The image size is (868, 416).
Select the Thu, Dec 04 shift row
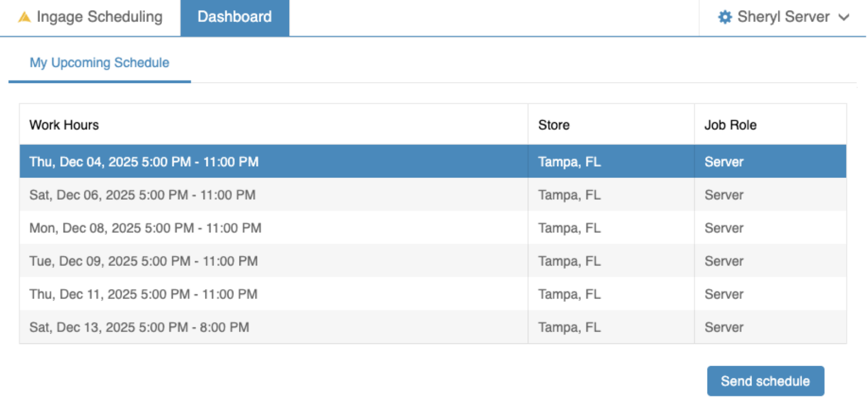[144, 162]
